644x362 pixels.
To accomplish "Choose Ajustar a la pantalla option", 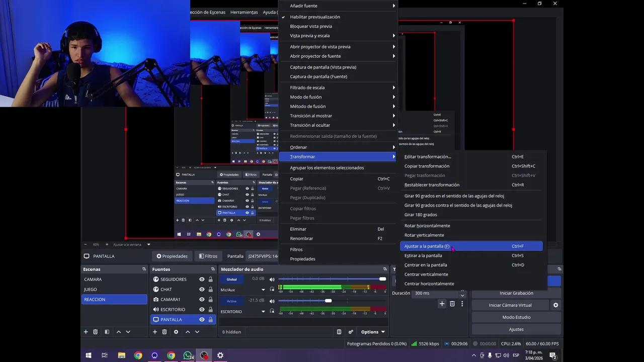I will click(471, 246).
